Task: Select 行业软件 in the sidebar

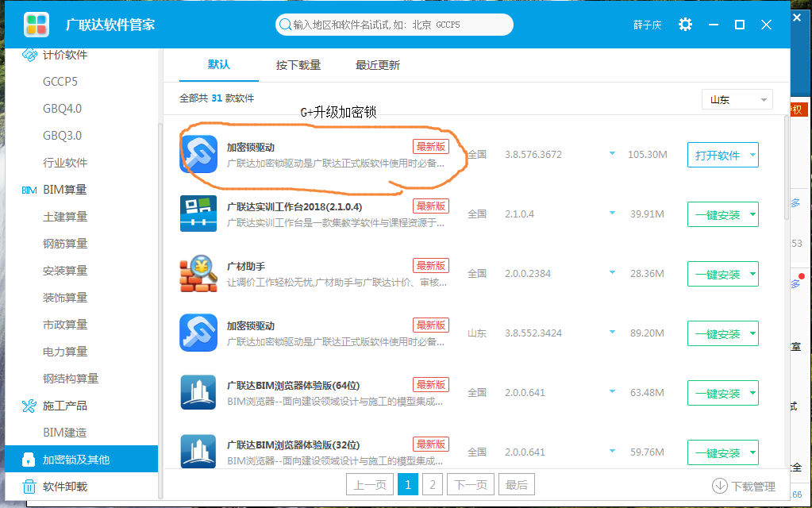Action: tap(65, 163)
